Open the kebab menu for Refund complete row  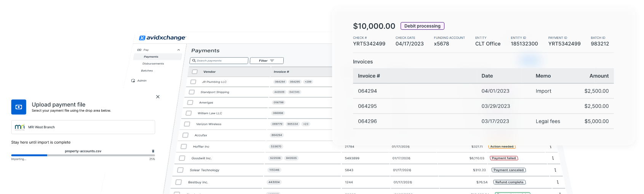tap(558, 182)
